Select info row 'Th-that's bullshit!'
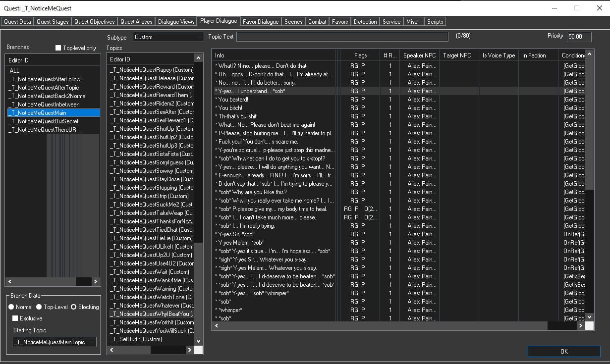The image size is (610, 364). tap(399, 116)
